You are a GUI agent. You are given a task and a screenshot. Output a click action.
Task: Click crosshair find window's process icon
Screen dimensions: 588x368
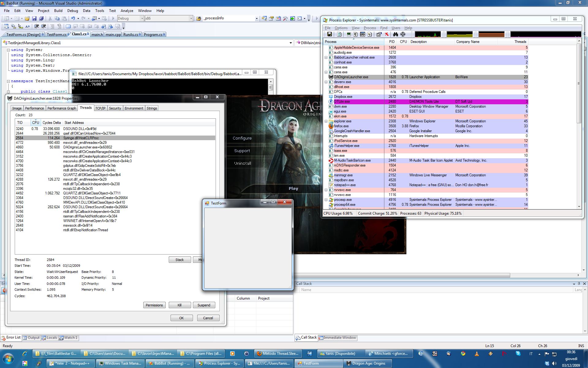coord(403,34)
